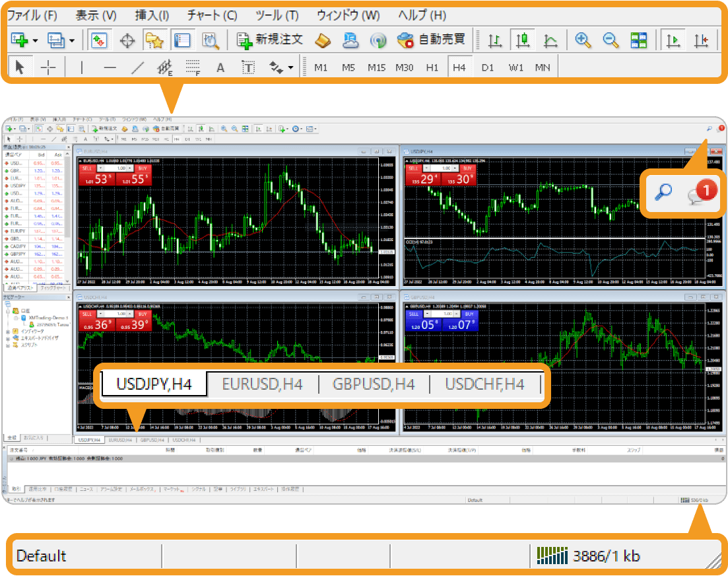Screen dimensions: 728x576
Task: Open 表示 (V) menu in enlarged menu bar
Action: click(96, 15)
